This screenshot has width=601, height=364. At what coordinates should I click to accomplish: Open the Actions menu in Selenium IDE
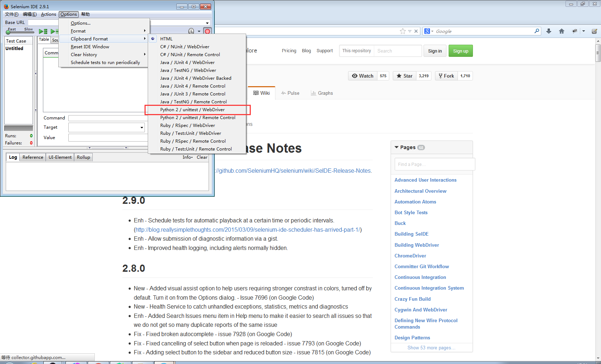point(48,14)
